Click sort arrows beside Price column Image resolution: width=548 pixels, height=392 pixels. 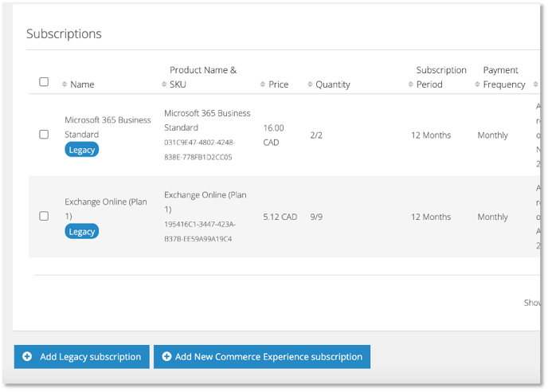coord(263,84)
